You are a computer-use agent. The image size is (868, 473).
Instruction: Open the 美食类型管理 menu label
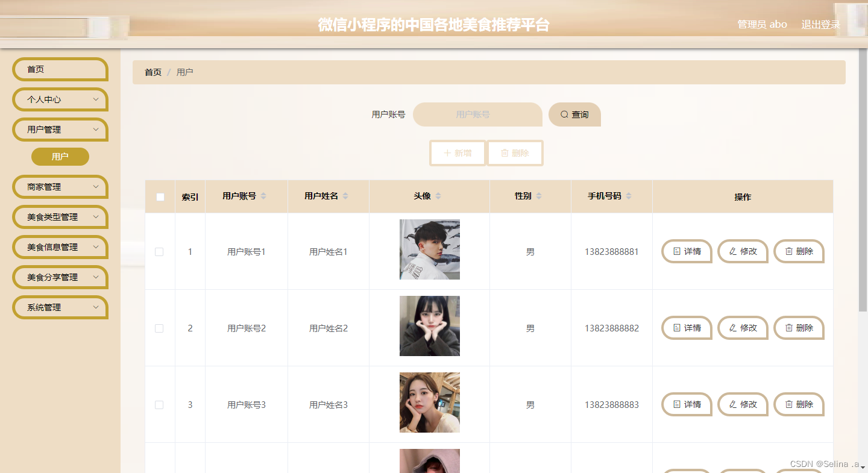(x=52, y=217)
